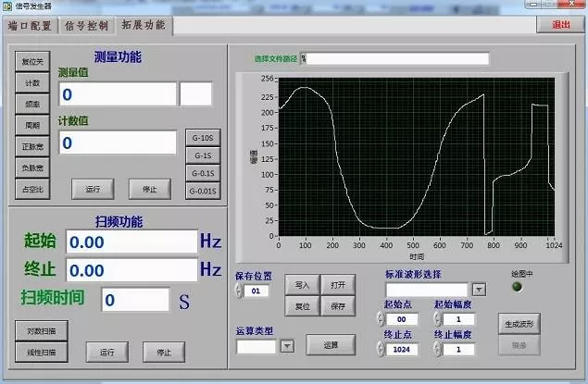Select the 频率 (frequency) measurement mode button
The image size is (588, 384).
(32, 104)
